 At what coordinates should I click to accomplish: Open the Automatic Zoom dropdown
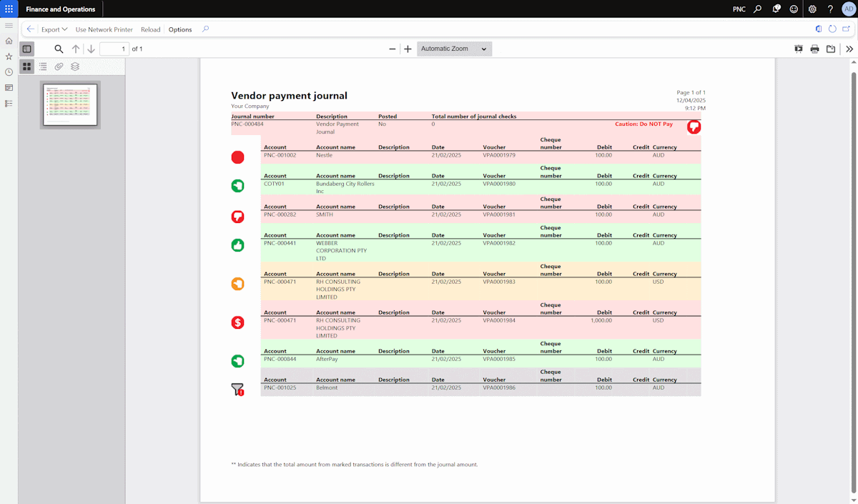point(454,49)
